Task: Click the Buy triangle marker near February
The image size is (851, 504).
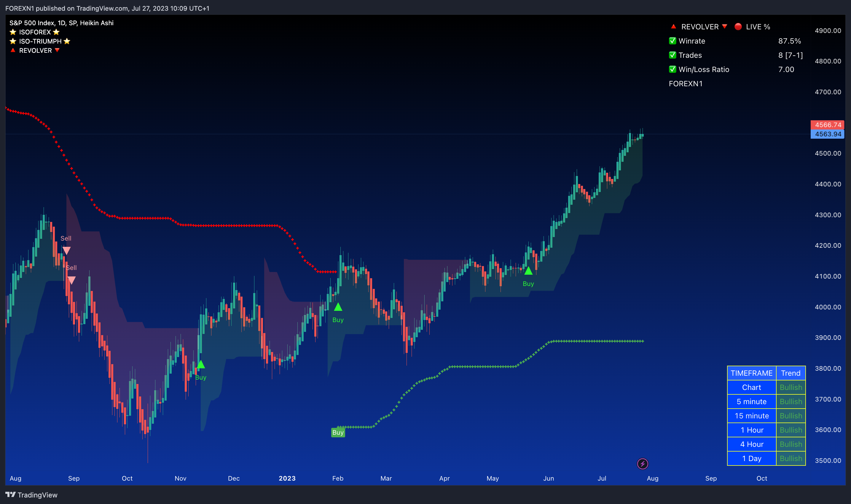Action: 338,307
